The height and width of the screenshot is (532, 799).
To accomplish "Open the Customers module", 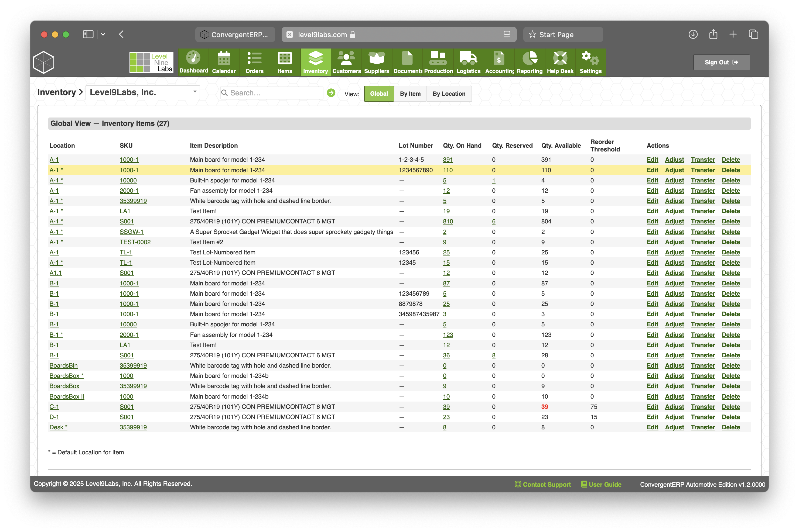I will pos(346,63).
